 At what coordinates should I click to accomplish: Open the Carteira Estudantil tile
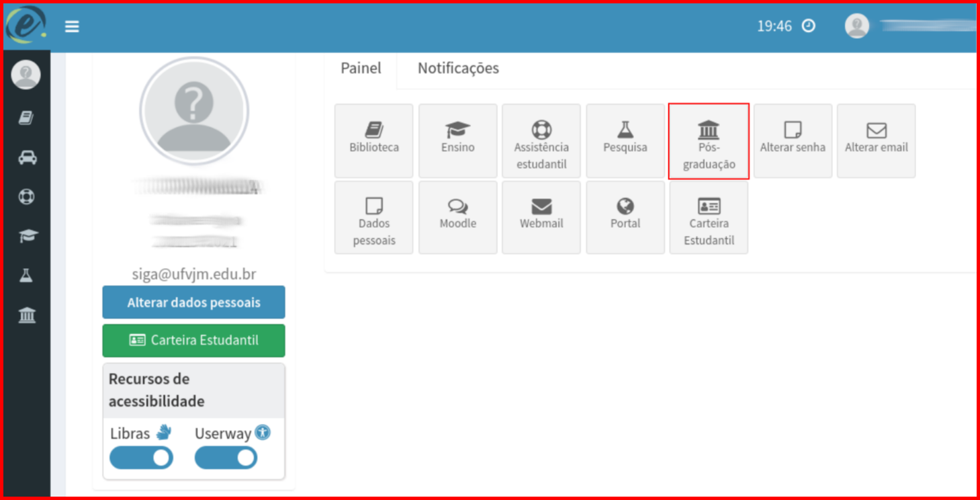709,217
